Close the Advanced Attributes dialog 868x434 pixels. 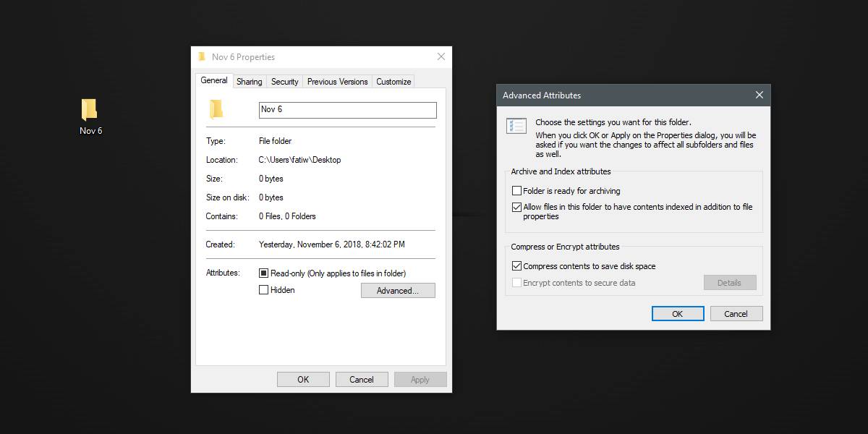[759, 95]
